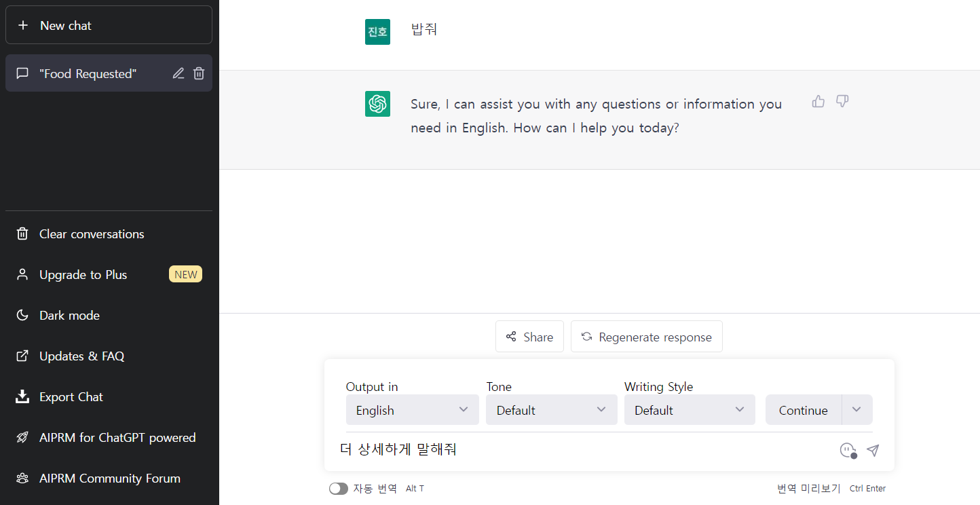Screen dimensions: 980x505
Task: Click the Regenerate response button
Action: coord(646,336)
